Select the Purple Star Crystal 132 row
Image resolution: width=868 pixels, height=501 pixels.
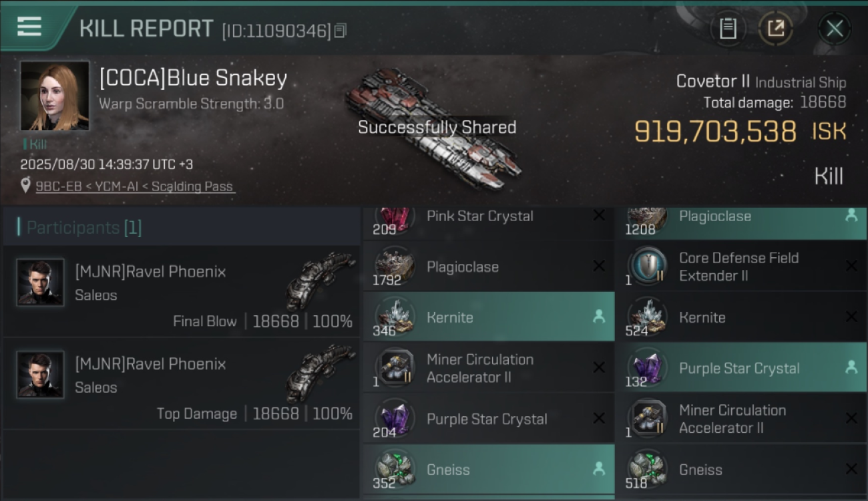click(x=741, y=367)
